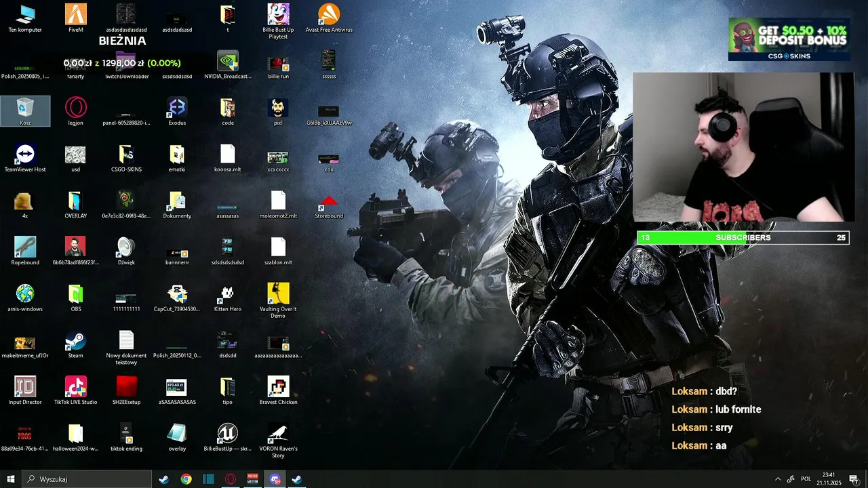The height and width of the screenshot is (488, 868).
Task: Open Avast Free Antivirus shortcut
Action: (329, 18)
